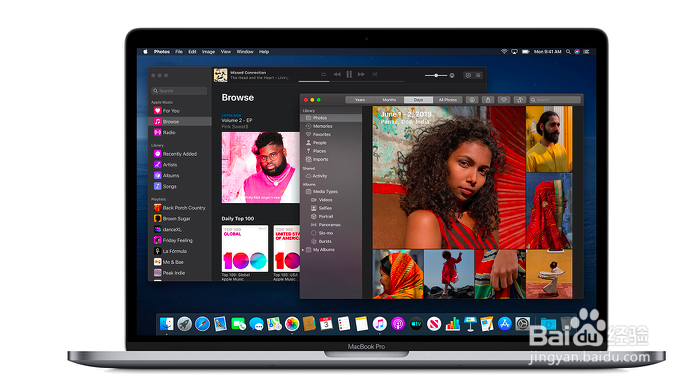This screenshot has width=689, height=381.
Task: Adjust the Music volume slider
Action: (x=436, y=75)
